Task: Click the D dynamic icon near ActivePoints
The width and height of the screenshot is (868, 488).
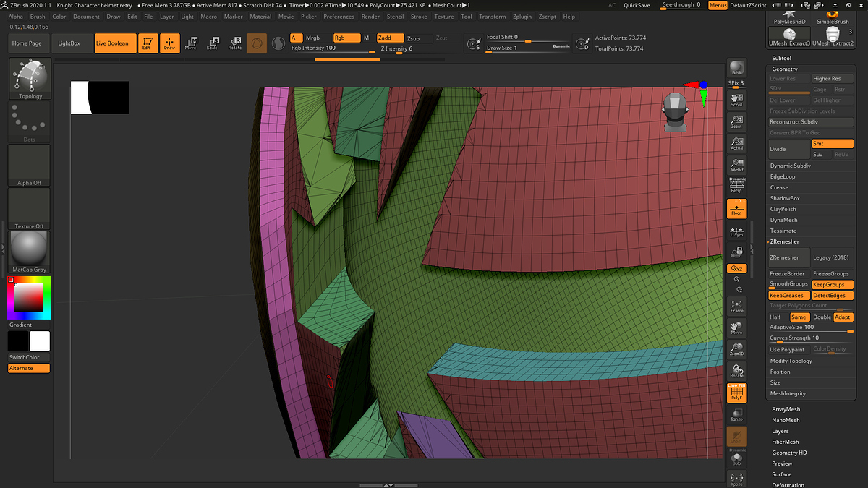Action: point(583,45)
